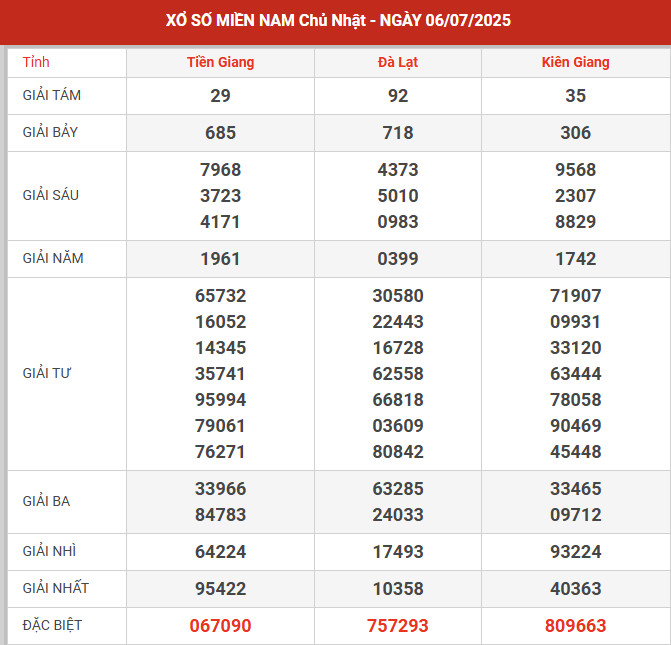671x645 pixels.
Task: Select number 30580 in giải tư
Action: point(398,296)
